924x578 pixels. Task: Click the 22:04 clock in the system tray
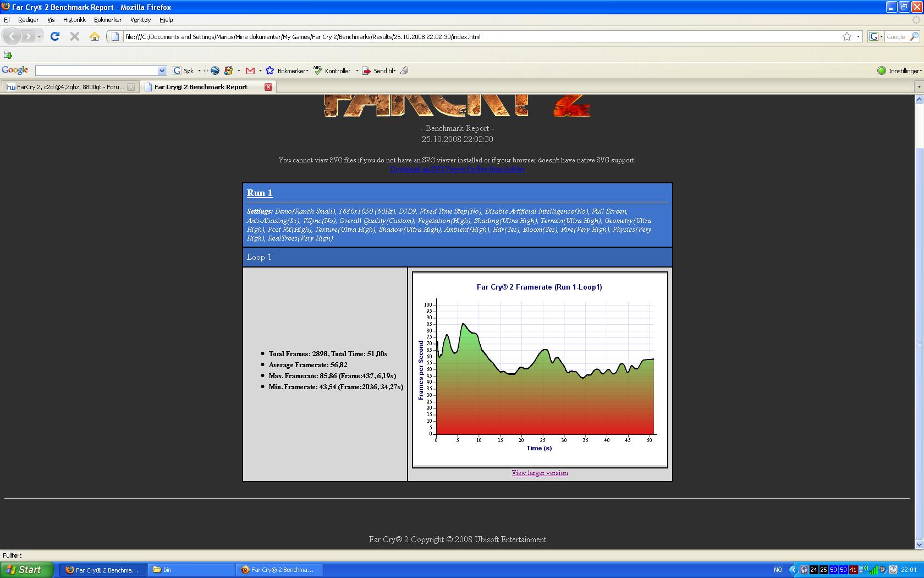(909, 570)
